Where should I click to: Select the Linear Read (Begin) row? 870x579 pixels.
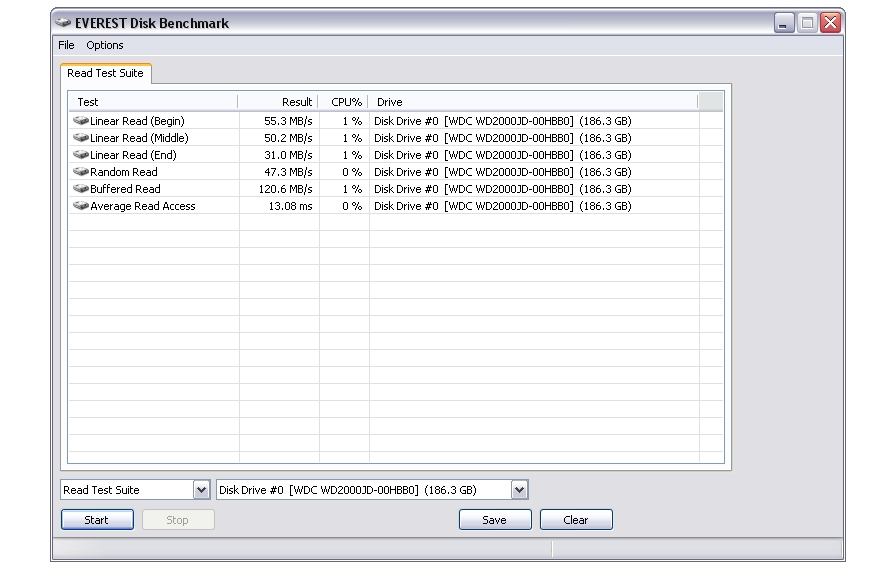(x=396, y=120)
